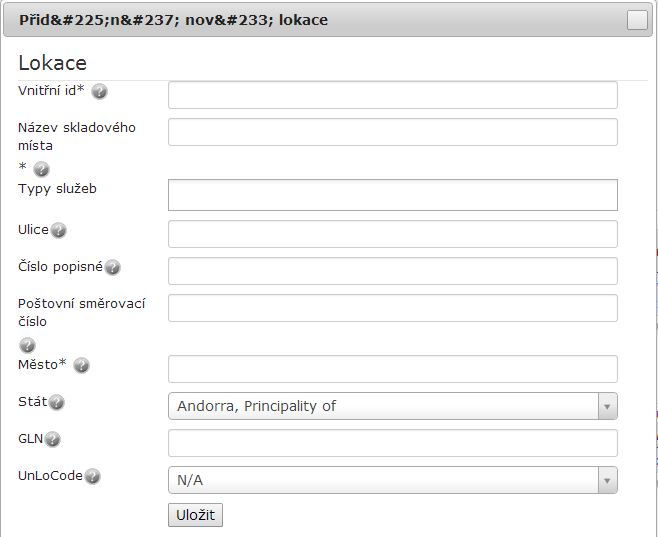658x537 pixels.
Task: Show help icon next to Stát
Action: coord(56,402)
